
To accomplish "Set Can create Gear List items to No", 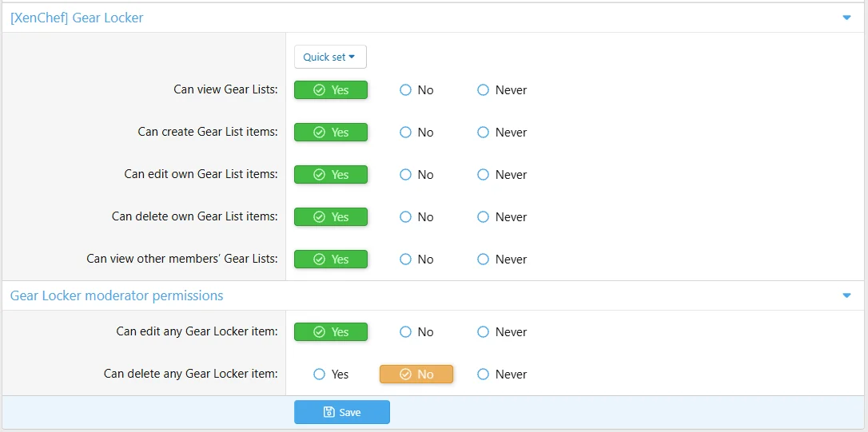I will click(x=416, y=133).
